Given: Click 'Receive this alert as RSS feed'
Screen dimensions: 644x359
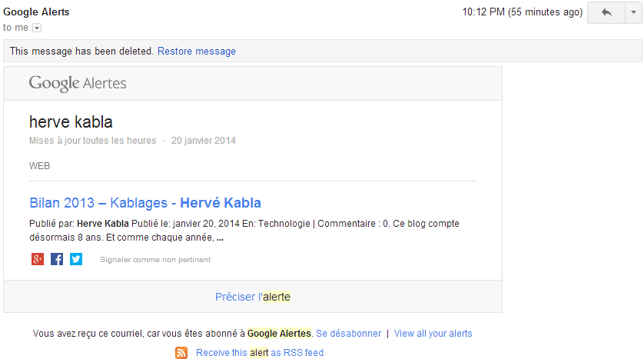Looking at the screenshot, I should pos(260,352).
